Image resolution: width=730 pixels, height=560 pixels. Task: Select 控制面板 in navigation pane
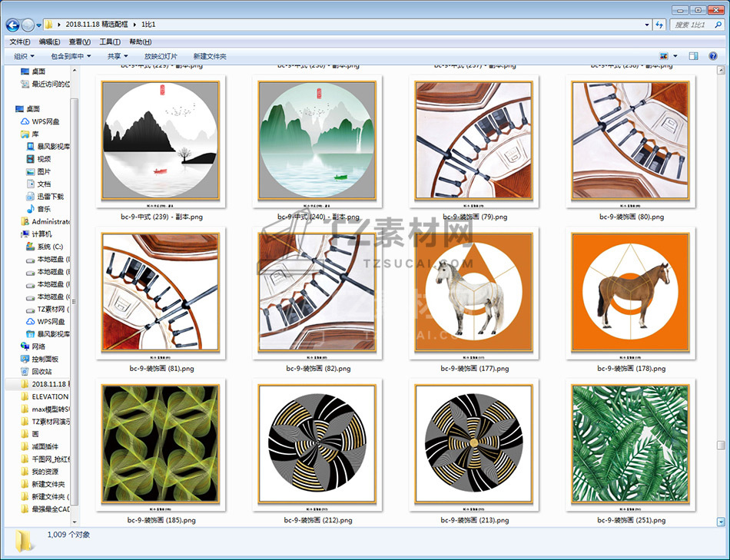[x=39, y=359]
